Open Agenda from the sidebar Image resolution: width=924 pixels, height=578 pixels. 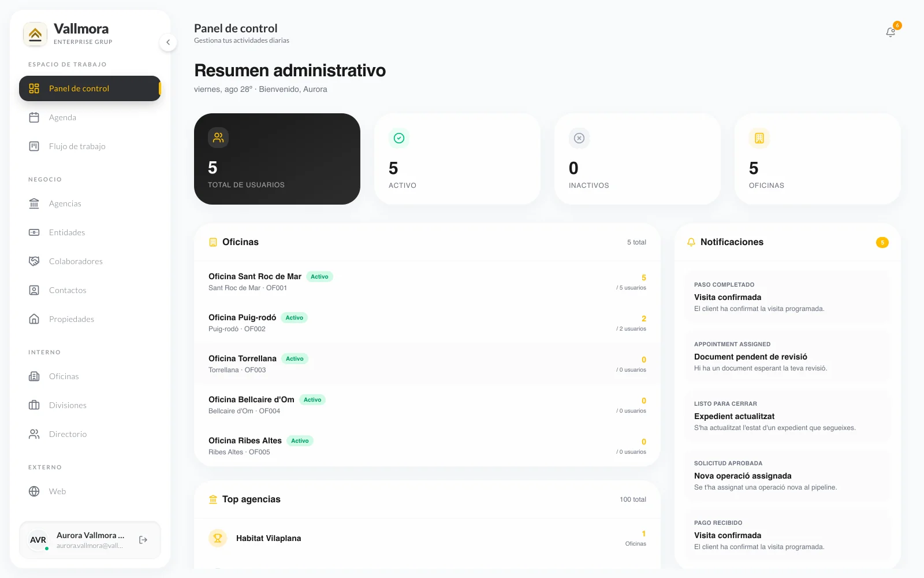90,117
